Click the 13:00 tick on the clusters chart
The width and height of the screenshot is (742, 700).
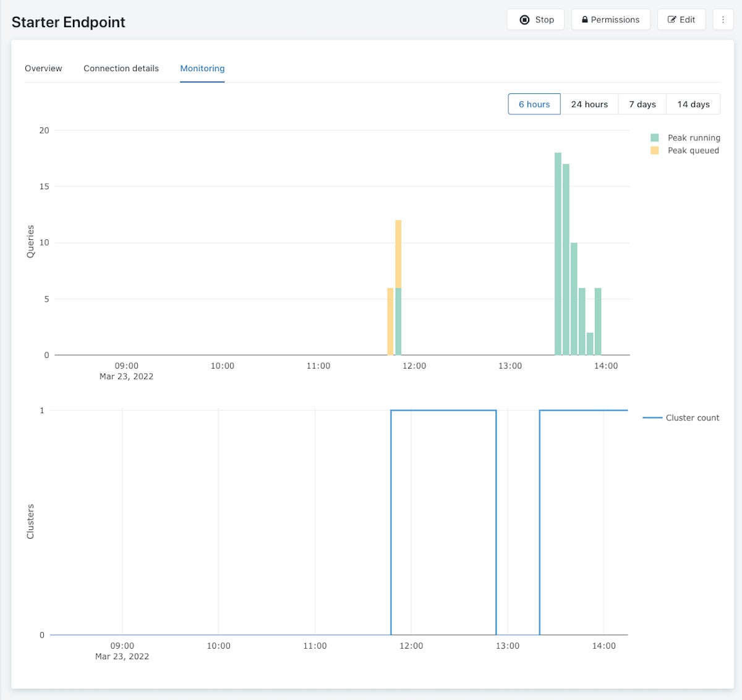[508, 646]
